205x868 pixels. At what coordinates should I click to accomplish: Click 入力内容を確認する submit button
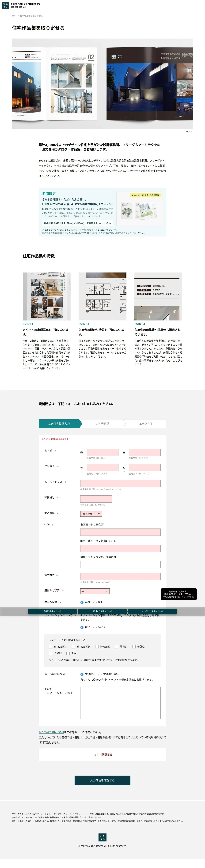[x=102, y=781]
